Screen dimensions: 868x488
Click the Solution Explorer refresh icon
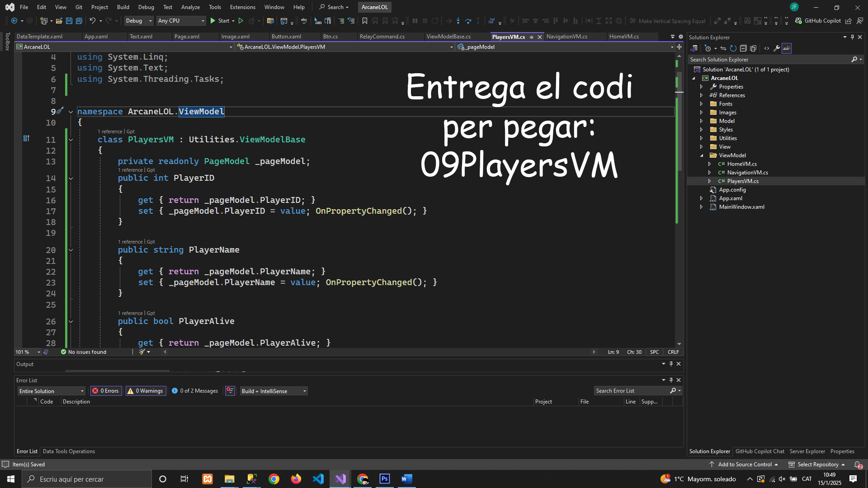(733, 48)
